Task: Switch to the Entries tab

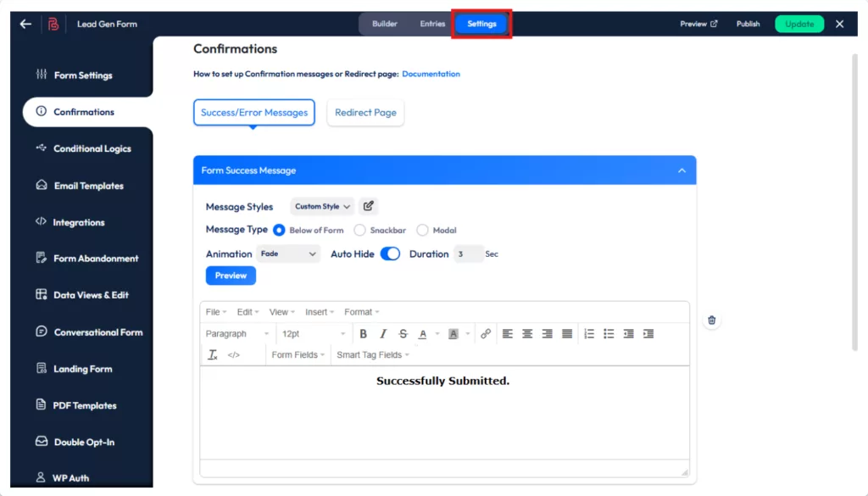Action: (432, 23)
